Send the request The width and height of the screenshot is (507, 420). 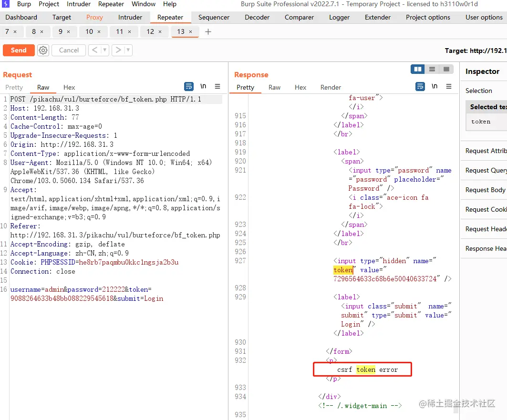click(x=19, y=50)
